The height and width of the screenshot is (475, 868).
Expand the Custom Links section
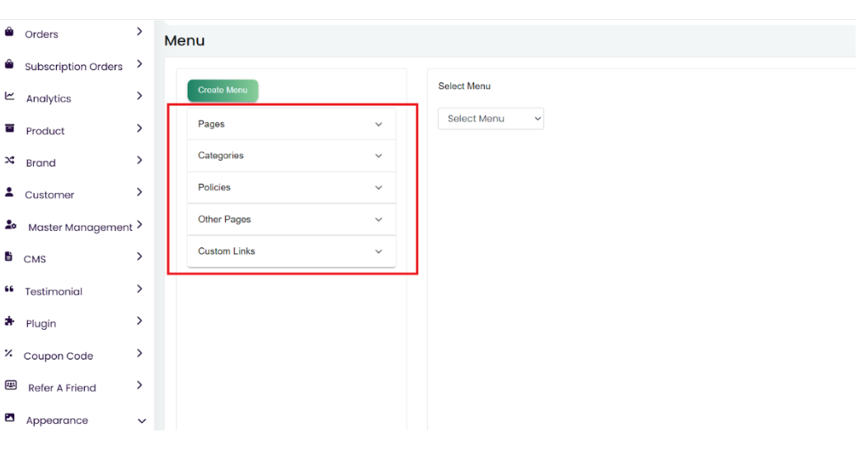pyautogui.click(x=291, y=252)
